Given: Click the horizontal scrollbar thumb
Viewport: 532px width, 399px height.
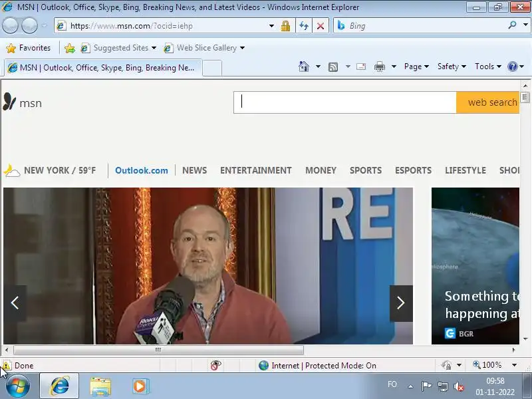Looking at the screenshot, I should click(158, 350).
